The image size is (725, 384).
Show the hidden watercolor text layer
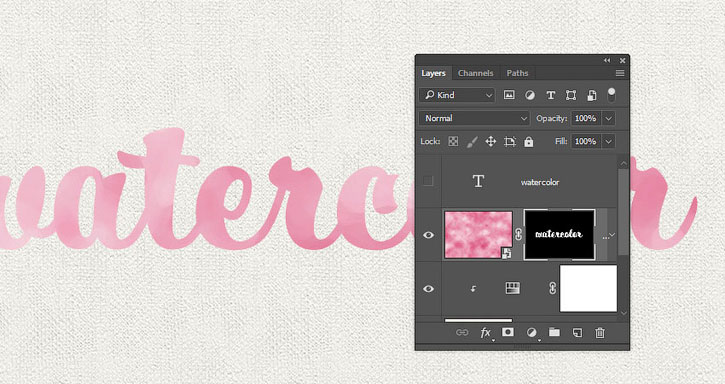tap(428, 181)
